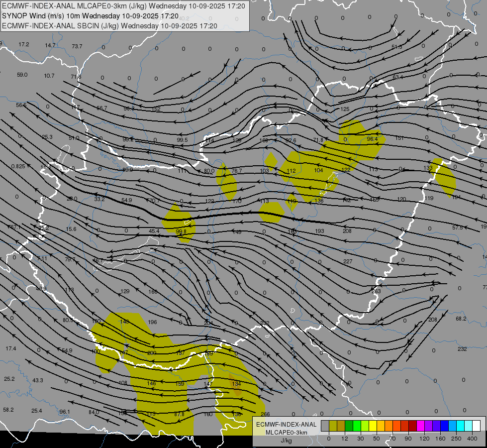This screenshot has height=448, width=487.
Task: Select the magenta swatch in the color scale
Action: (421, 426)
